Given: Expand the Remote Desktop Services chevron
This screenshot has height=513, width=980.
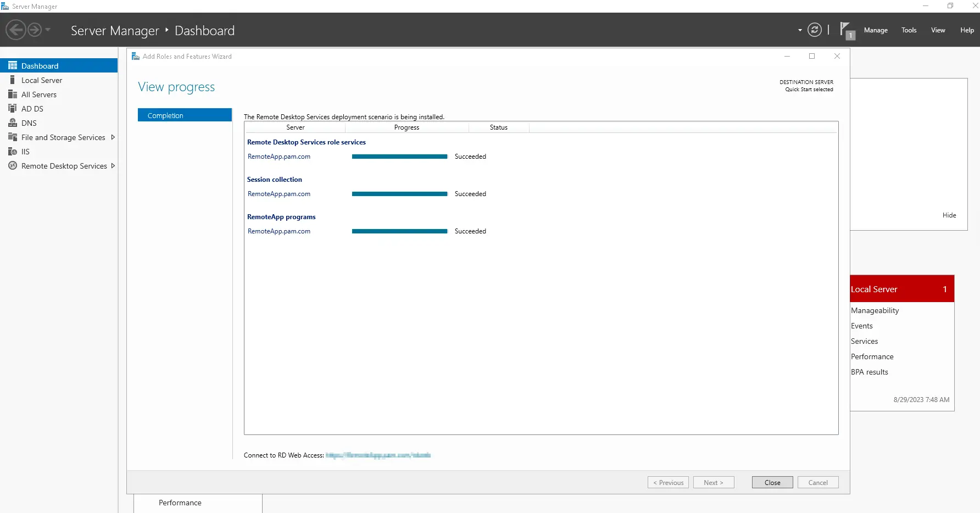Looking at the screenshot, I should coord(113,165).
